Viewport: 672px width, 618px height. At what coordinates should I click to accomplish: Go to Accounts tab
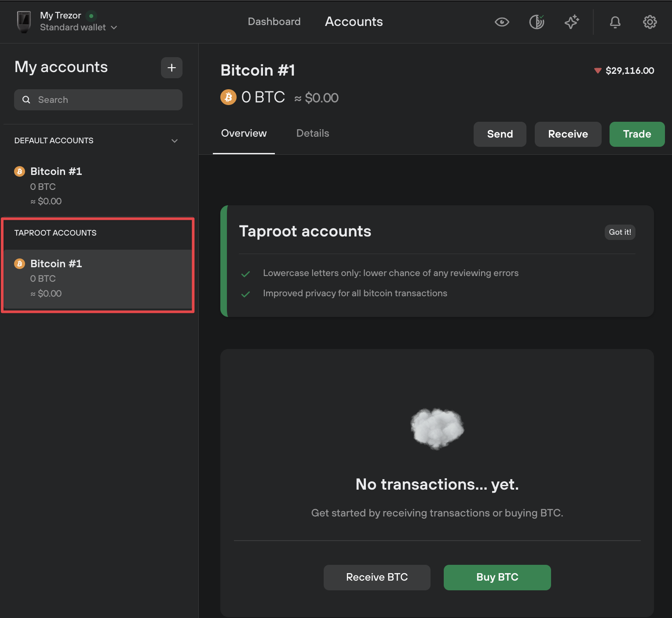(354, 22)
